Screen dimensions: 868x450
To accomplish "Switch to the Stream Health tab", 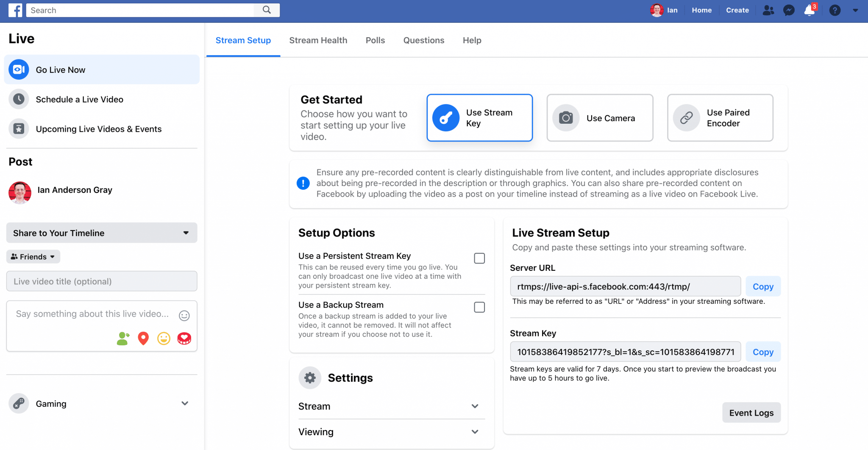I will (318, 40).
